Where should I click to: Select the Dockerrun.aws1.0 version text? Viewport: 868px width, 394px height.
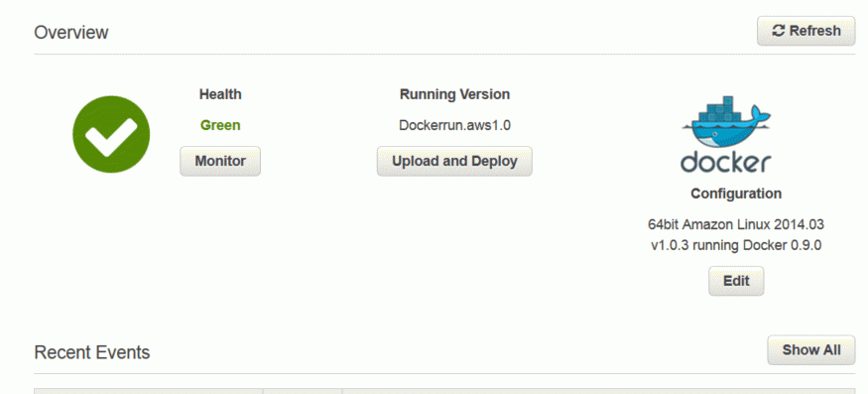point(454,125)
